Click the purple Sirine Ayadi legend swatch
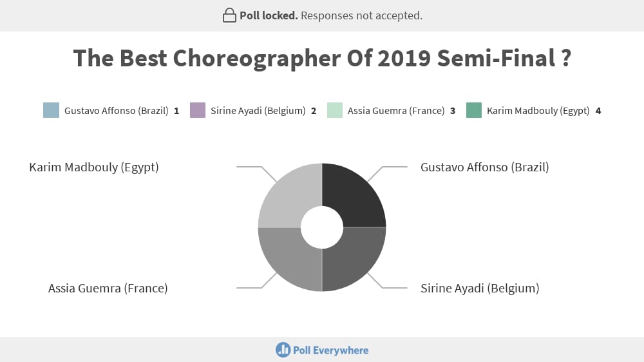The image size is (644, 362). tap(198, 110)
